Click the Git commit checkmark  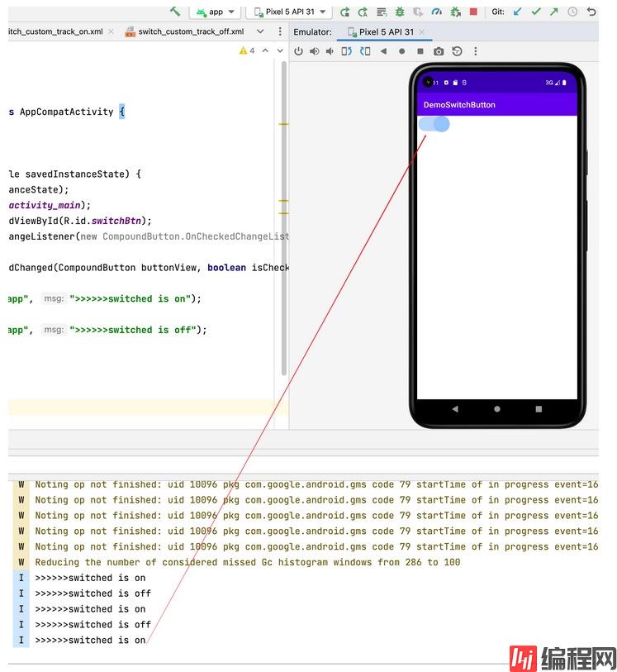[536, 12]
